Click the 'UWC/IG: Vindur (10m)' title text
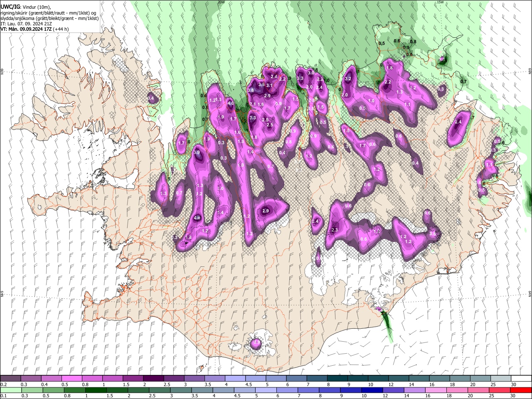The width and height of the screenshot is (532, 399). click(25, 7)
